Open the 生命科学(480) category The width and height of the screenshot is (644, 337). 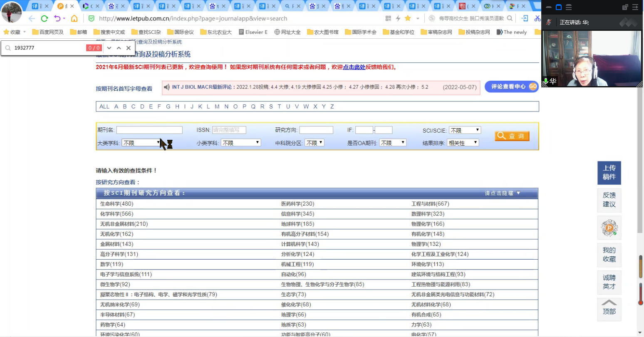pyautogui.click(x=117, y=204)
